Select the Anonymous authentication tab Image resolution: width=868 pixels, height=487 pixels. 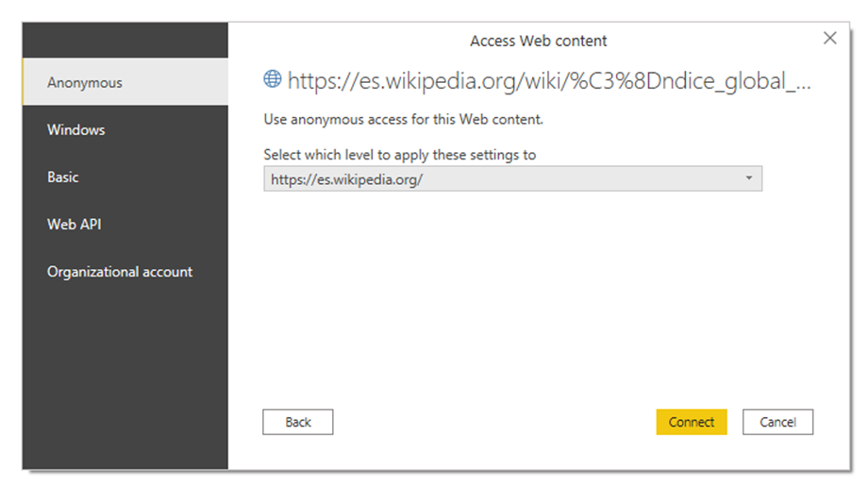[x=125, y=82]
